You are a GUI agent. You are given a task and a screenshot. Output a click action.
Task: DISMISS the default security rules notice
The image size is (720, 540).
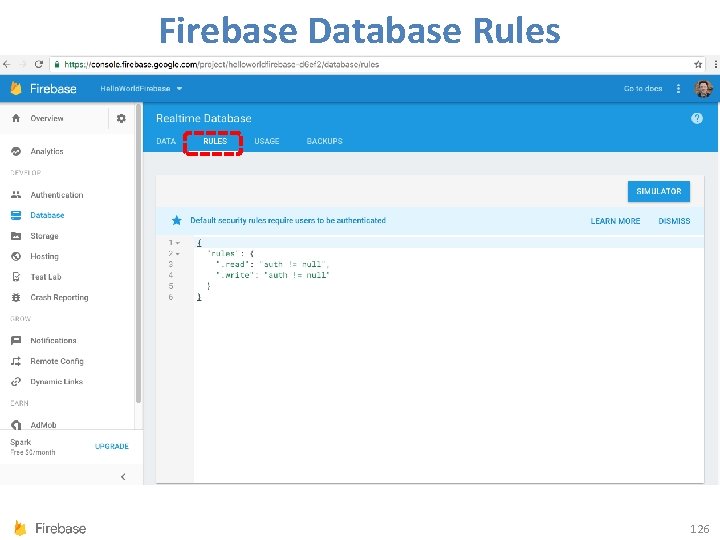(x=674, y=221)
